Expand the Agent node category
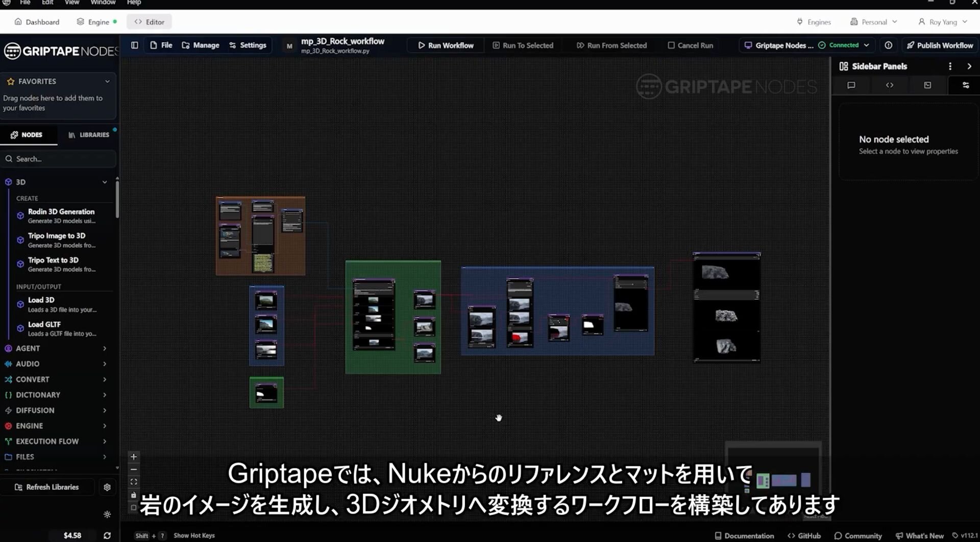 click(105, 348)
